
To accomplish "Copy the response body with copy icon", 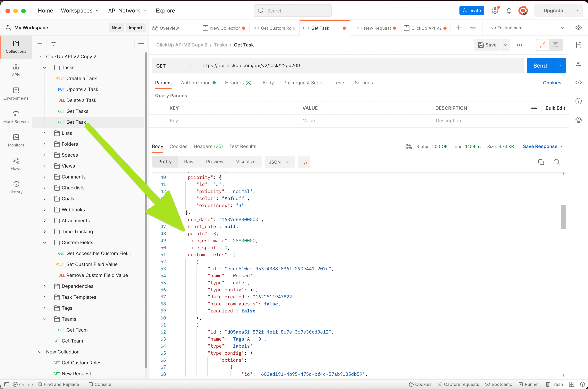I will 541,162.
